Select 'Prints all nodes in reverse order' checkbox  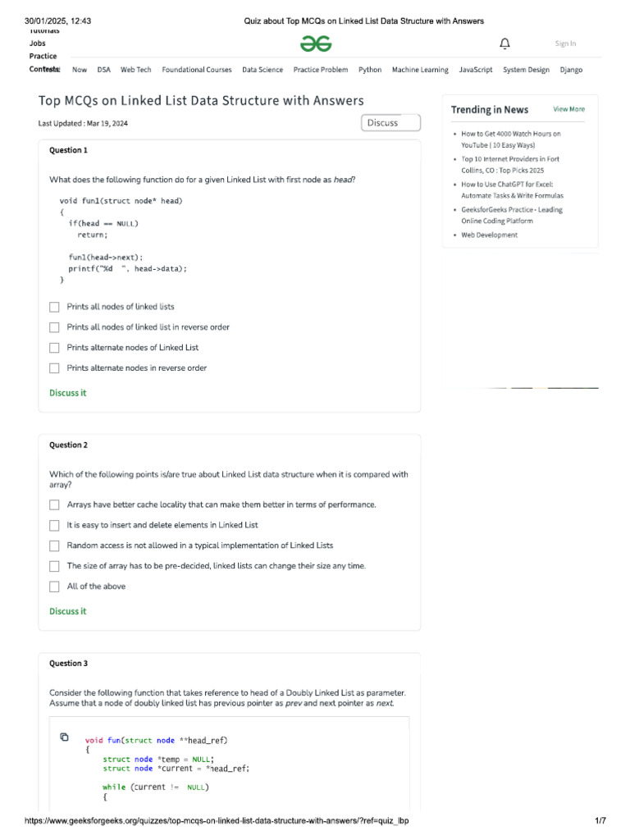pos(54,327)
